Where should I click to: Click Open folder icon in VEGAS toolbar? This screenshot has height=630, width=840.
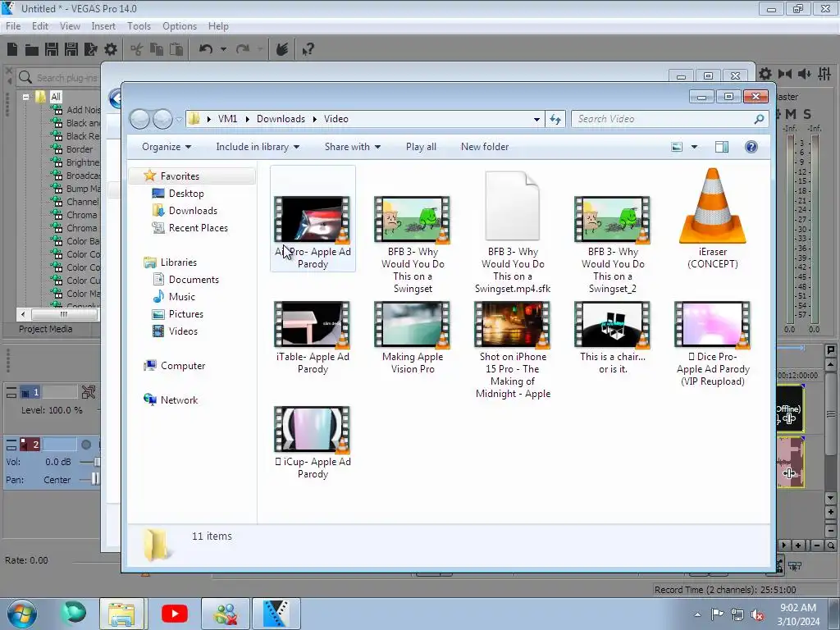point(32,50)
